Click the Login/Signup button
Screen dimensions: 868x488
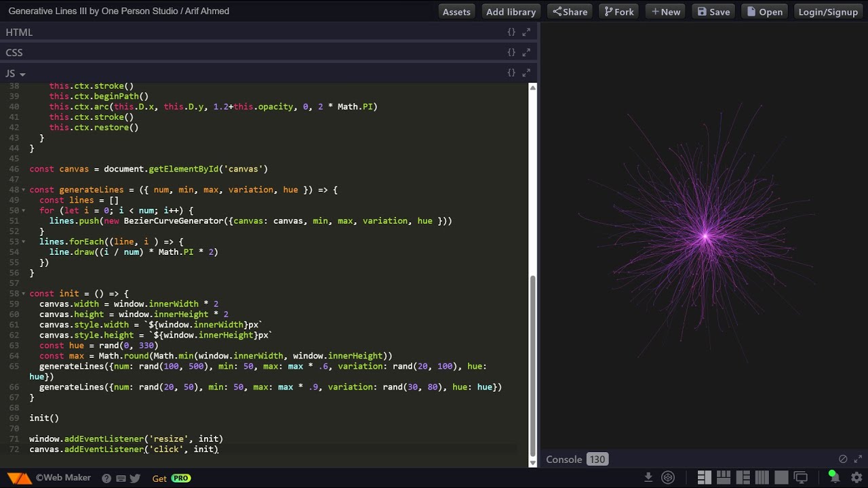click(828, 12)
